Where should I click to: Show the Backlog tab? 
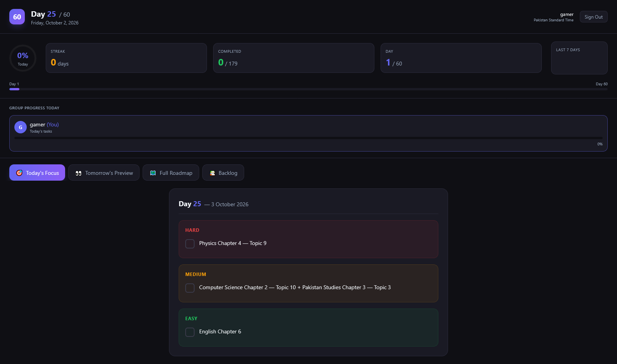223,173
